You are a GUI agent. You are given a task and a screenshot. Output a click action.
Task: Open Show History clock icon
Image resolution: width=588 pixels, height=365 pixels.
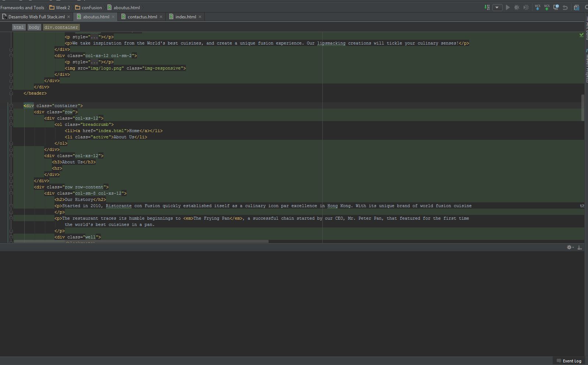click(556, 7)
